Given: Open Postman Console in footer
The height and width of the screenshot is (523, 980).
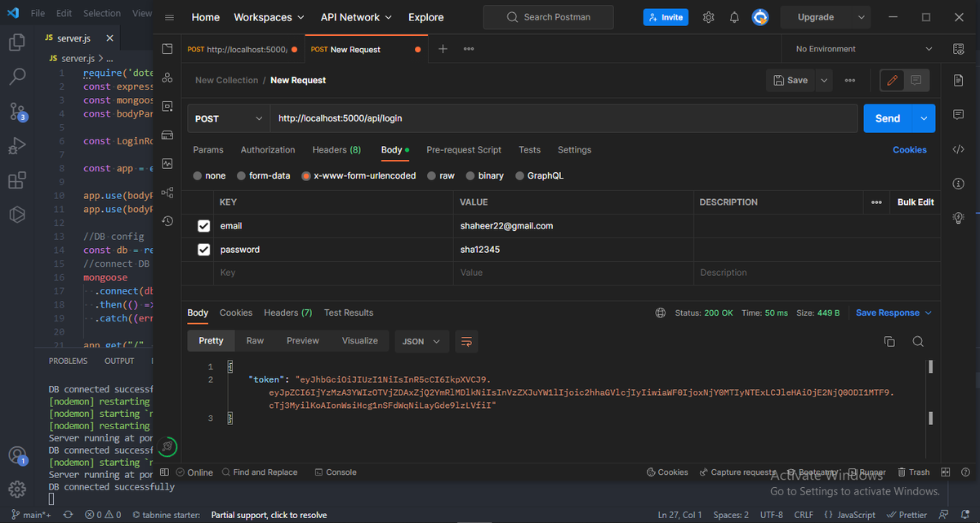Looking at the screenshot, I should (x=336, y=472).
